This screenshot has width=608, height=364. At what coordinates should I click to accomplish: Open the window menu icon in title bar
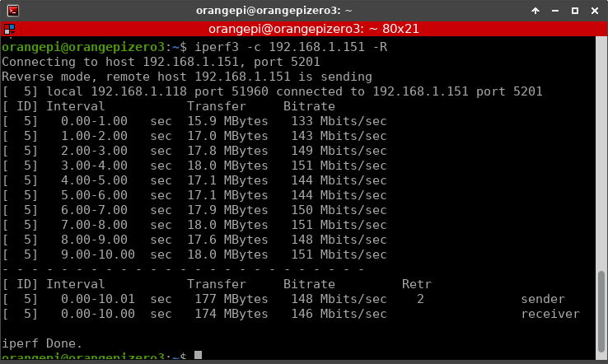[x=12, y=11]
